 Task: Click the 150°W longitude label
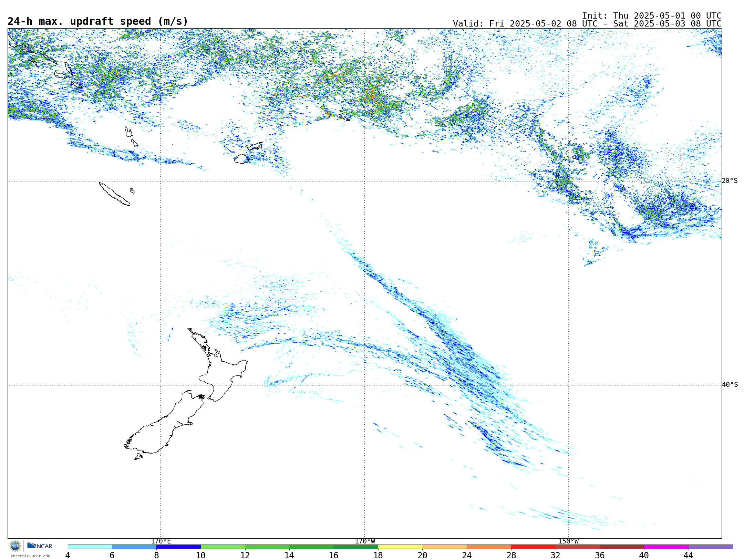[x=569, y=541]
